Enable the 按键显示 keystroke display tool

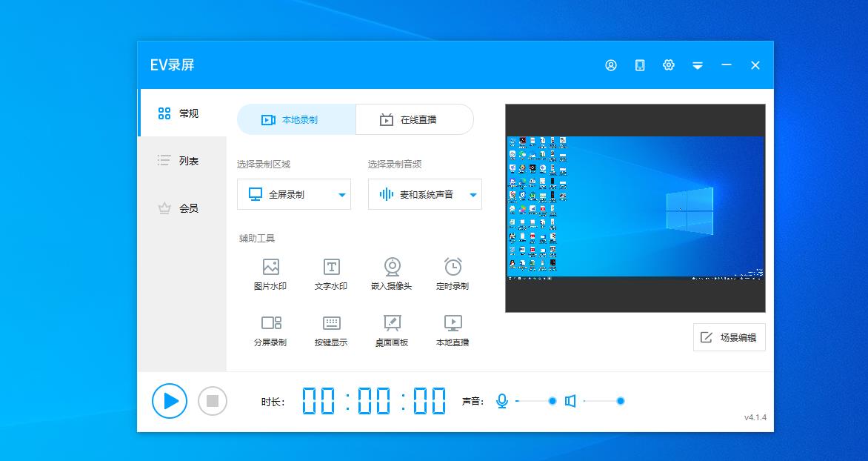330,329
